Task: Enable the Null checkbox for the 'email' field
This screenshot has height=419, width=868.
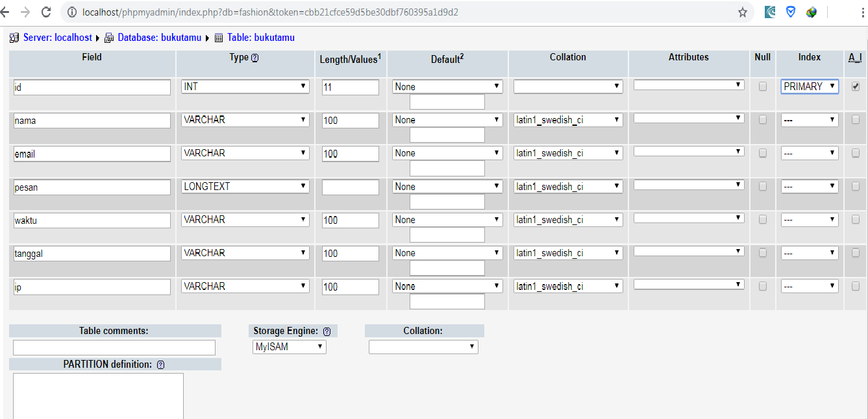Action: point(762,153)
